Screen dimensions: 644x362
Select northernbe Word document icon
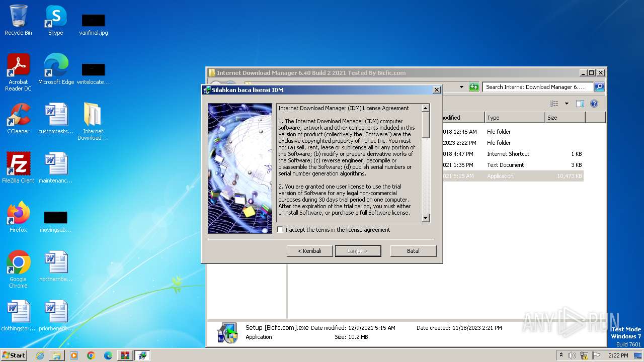click(x=55, y=266)
